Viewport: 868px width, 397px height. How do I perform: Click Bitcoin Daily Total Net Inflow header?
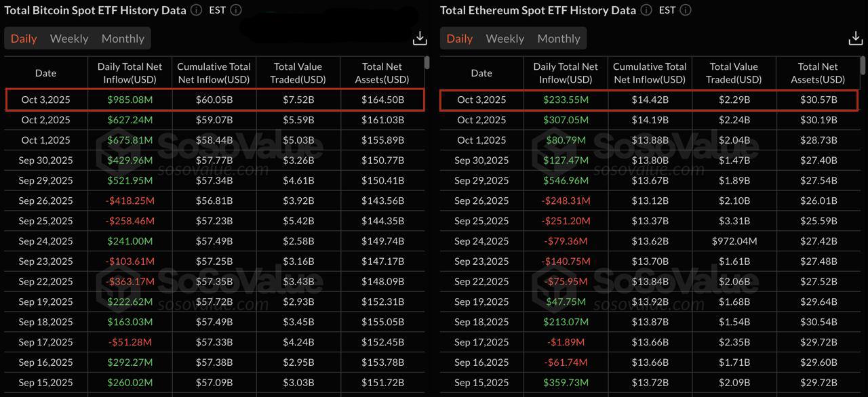pos(130,73)
